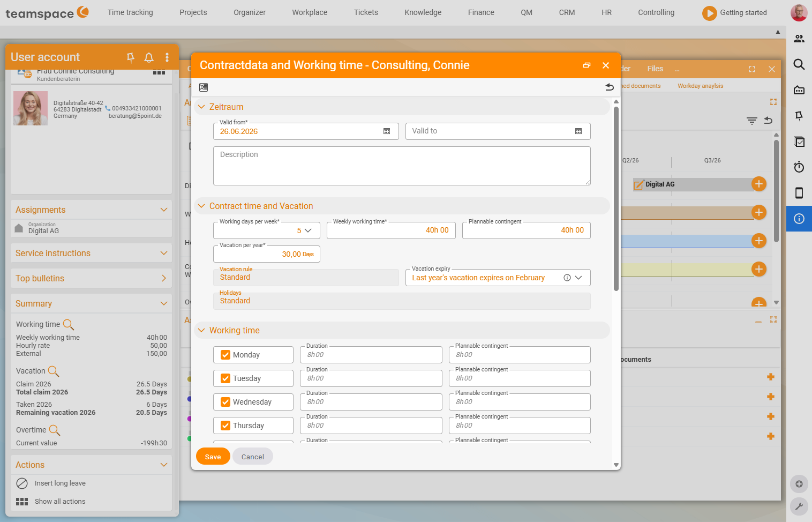This screenshot has width=812, height=522.
Task: Add entry on Digital AG timeline row
Action: (759, 184)
